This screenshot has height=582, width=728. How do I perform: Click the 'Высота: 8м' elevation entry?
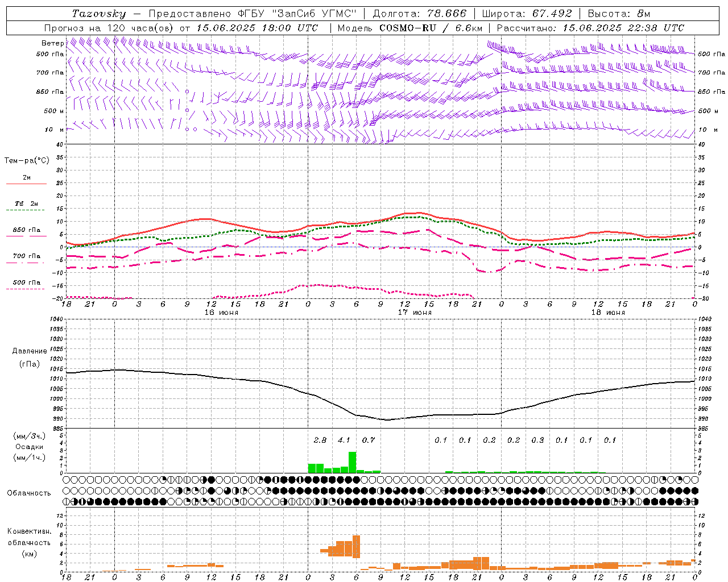[x=619, y=14]
